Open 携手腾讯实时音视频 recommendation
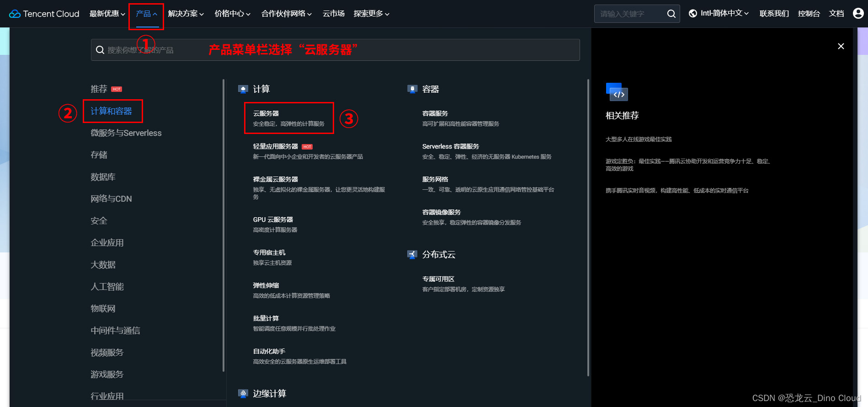868x407 pixels. 677,191
